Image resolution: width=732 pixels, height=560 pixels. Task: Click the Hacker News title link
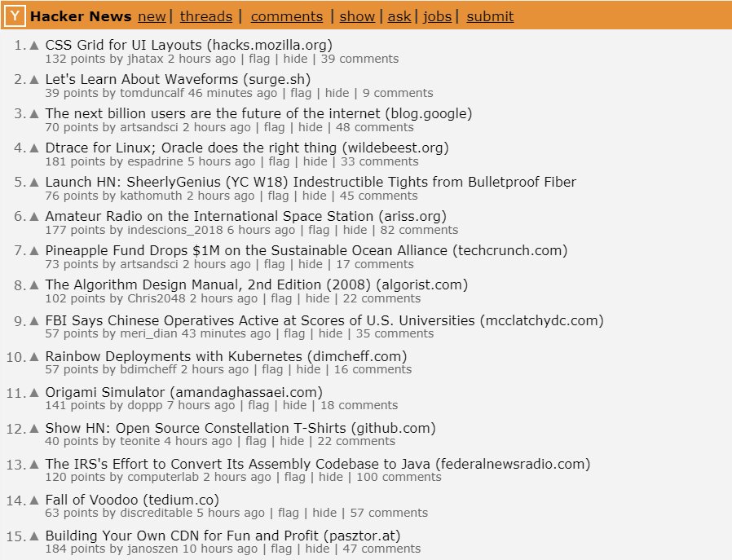81,16
